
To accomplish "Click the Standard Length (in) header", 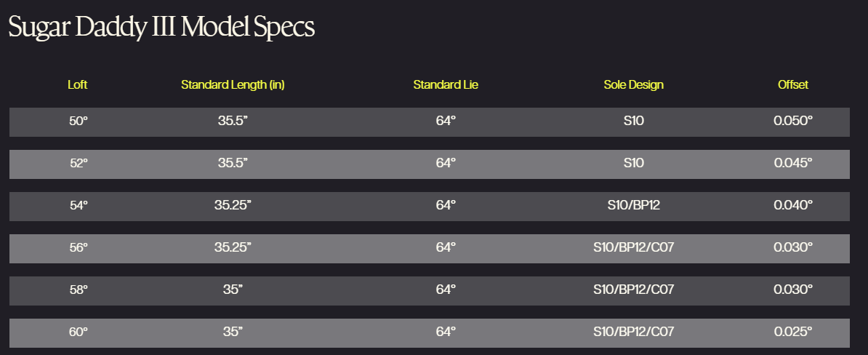I will [x=233, y=84].
